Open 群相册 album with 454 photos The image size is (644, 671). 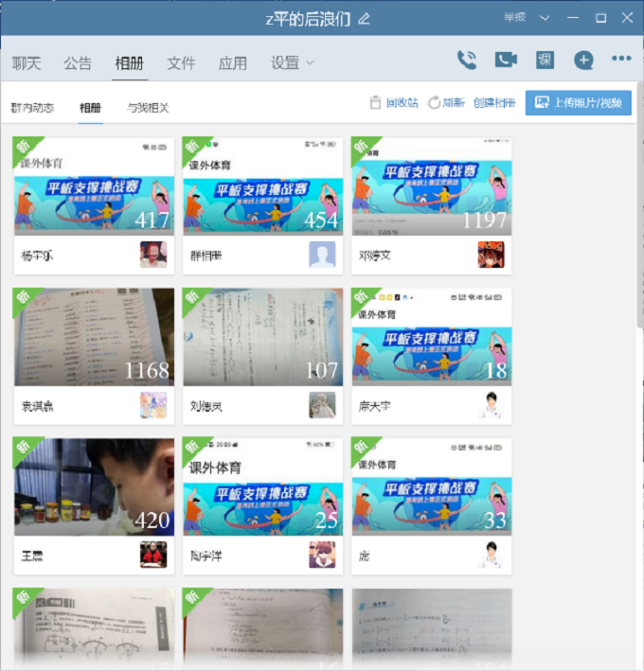(263, 186)
